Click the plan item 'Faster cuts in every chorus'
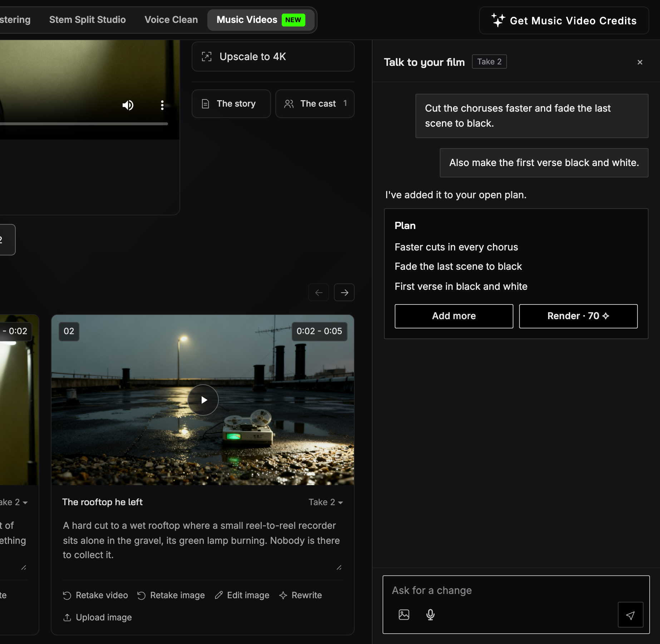Viewport: 660px width, 644px height. coord(456,247)
